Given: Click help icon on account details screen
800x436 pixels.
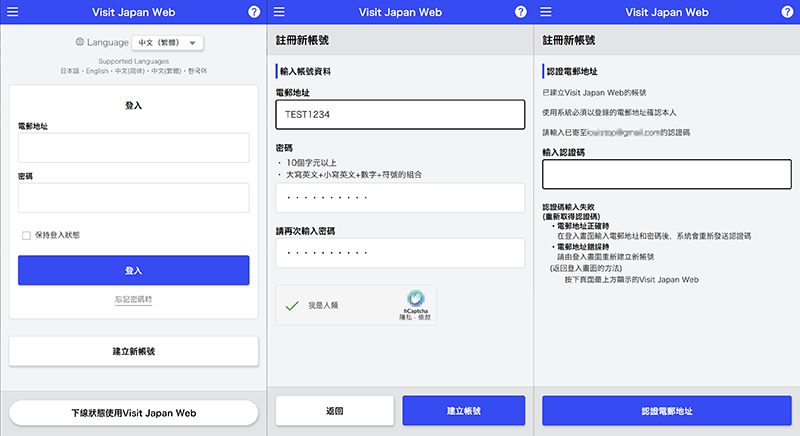Looking at the screenshot, I should [x=520, y=12].
